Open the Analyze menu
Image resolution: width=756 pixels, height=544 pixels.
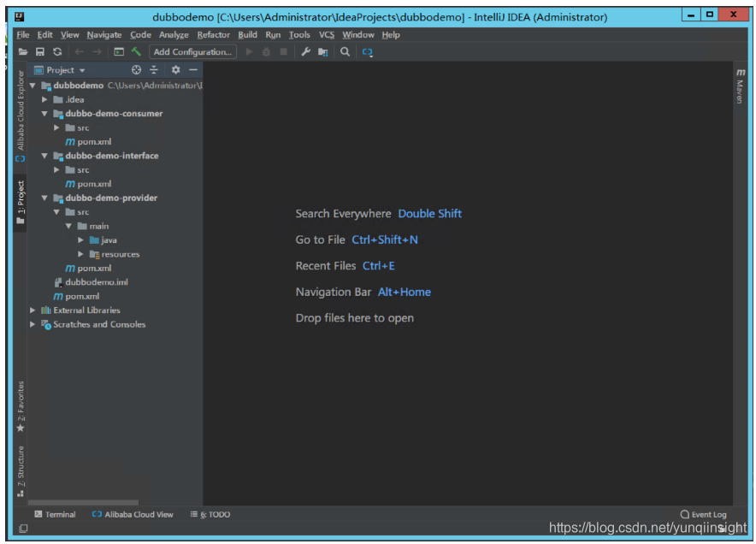tap(174, 35)
